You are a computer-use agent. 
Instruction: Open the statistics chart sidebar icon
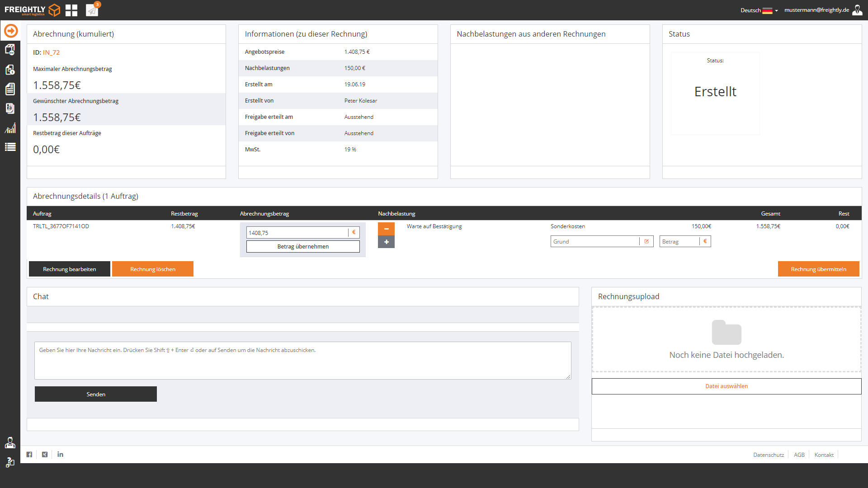point(10,128)
